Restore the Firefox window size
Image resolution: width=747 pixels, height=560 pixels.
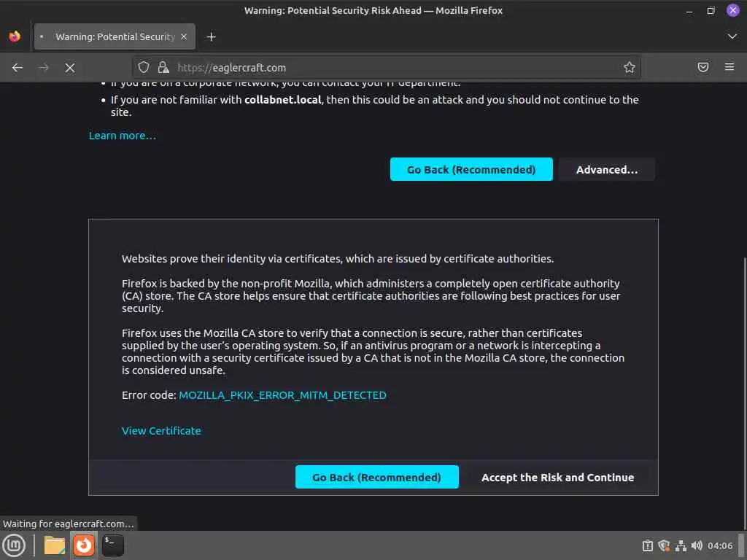tap(711, 10)
